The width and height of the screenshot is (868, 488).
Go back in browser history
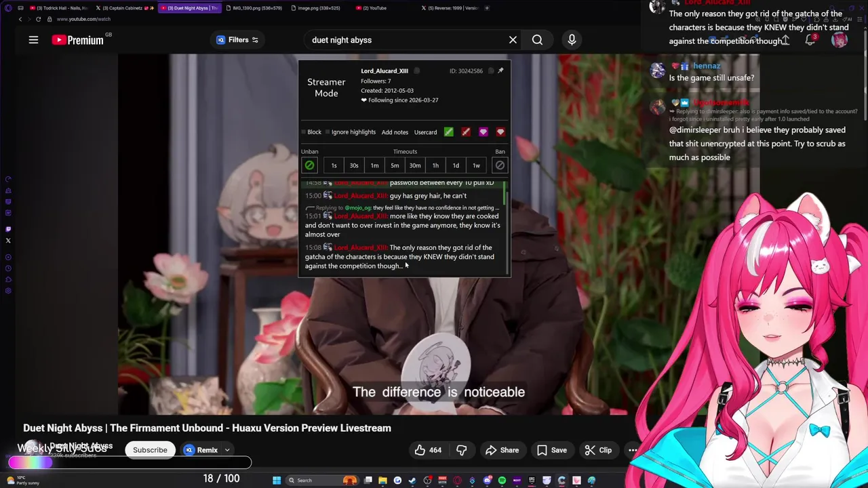pos(20,19)
